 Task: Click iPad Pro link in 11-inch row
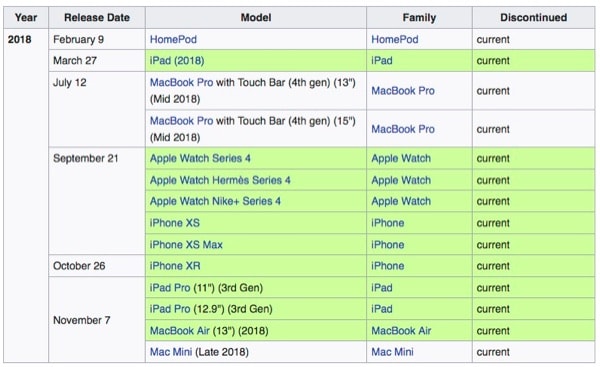coord(170,287)
